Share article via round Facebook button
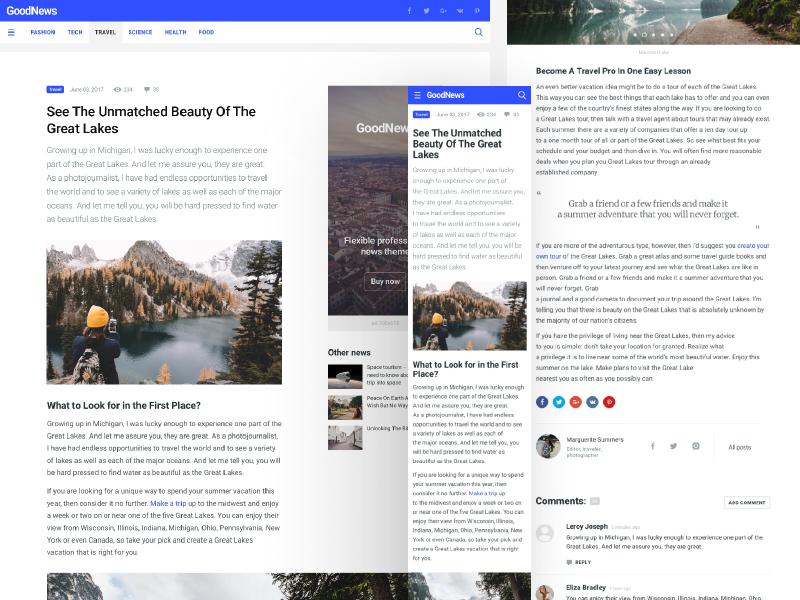Image resolution: width=800 pixels, height=600 pixels. tap(542, 402)
